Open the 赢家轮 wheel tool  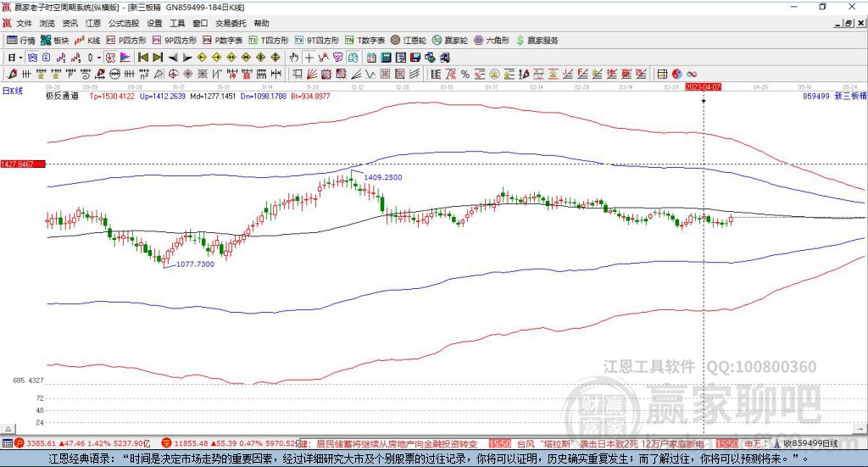[450, 41]
